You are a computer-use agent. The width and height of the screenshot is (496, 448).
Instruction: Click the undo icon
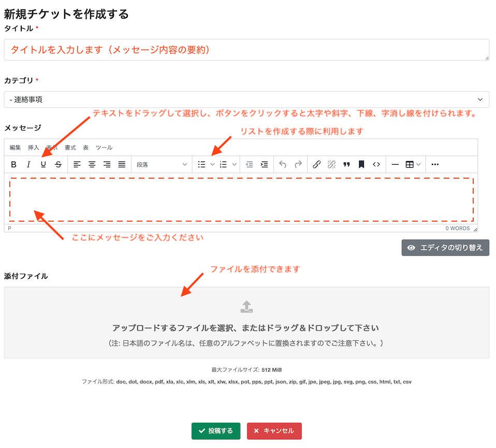pos(283,164)
